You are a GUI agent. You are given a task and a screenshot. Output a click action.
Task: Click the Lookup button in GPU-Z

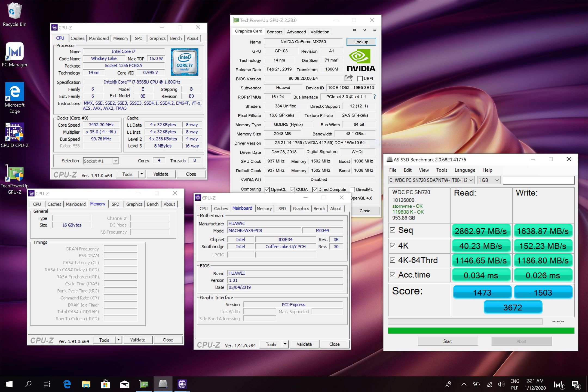[x=361, y=42]
